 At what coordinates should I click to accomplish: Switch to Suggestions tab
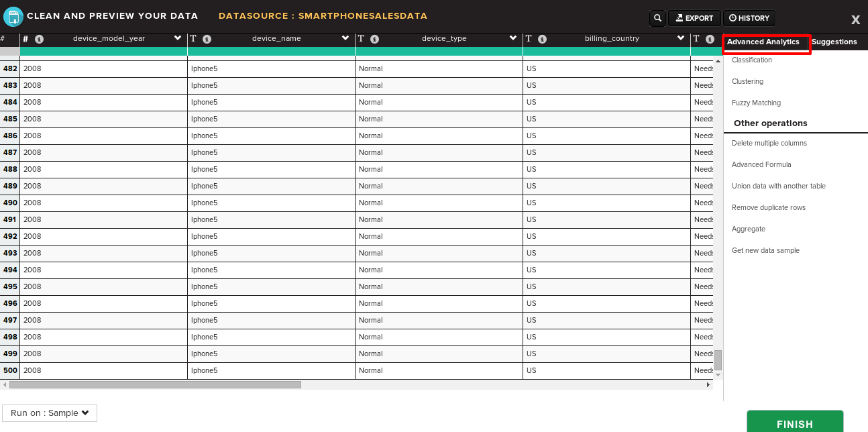[x=834, y=42]
